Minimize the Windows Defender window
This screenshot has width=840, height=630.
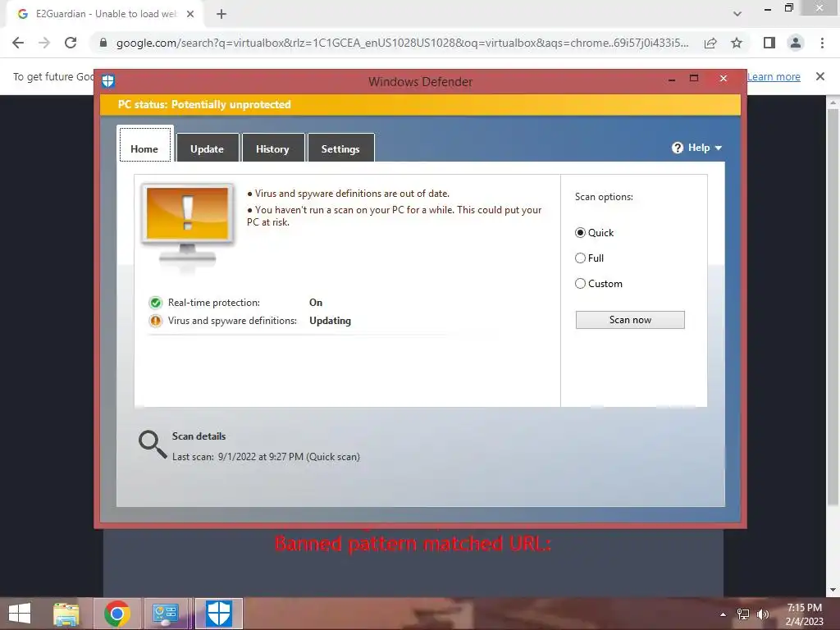(671, 80)
